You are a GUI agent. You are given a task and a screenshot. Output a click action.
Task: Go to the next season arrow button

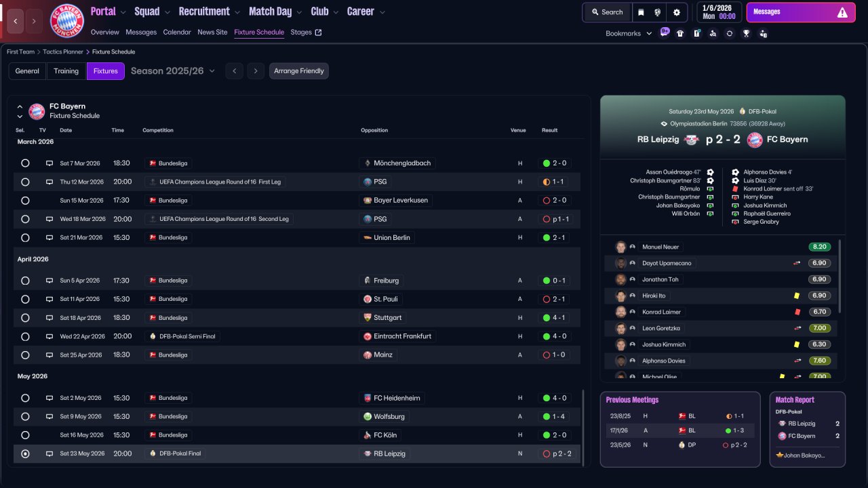[255, 71]
